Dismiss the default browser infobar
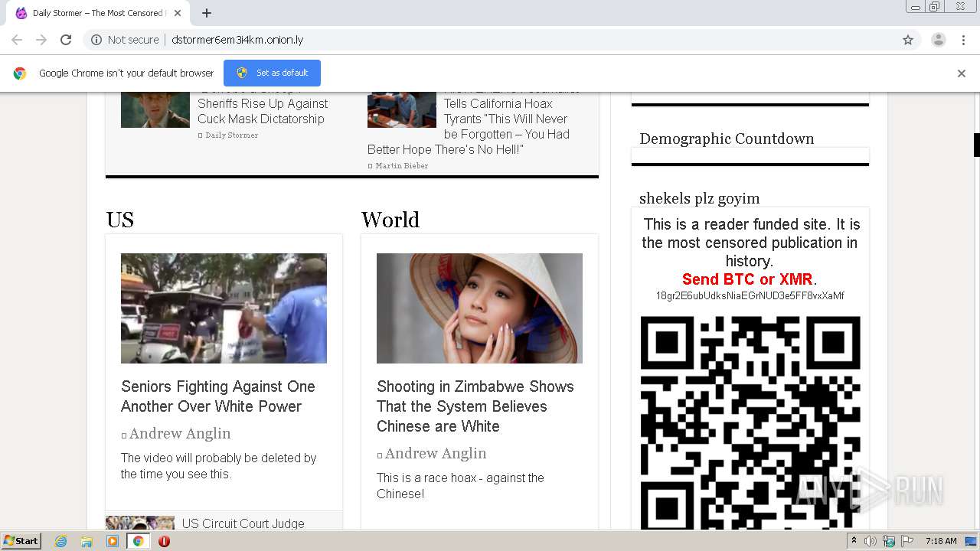 coord(962,73)
